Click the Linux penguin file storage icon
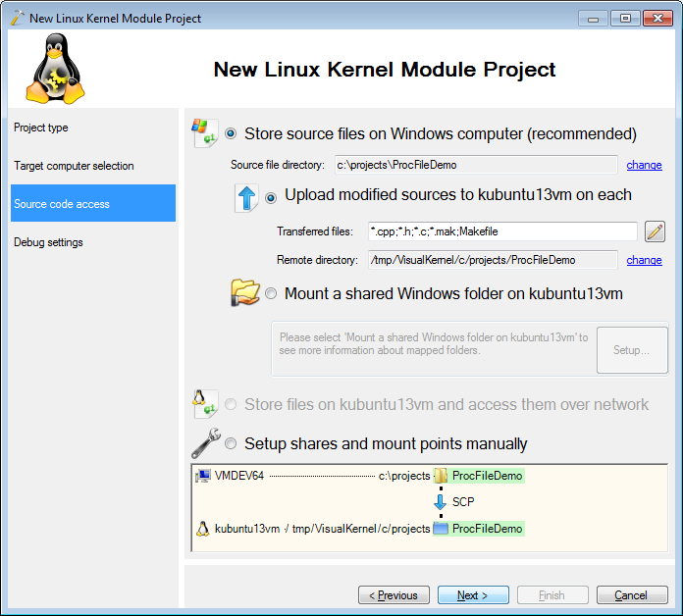 point(205,403)
